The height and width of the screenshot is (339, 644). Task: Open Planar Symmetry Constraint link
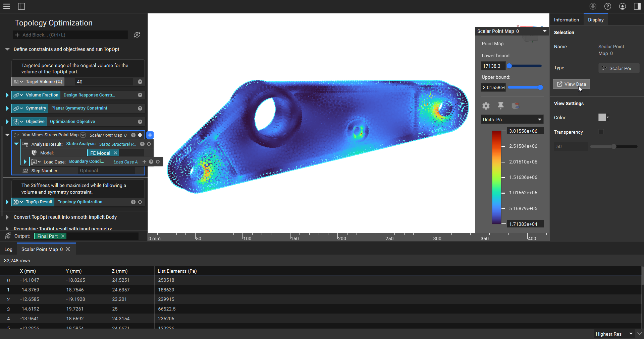(79, 108)
